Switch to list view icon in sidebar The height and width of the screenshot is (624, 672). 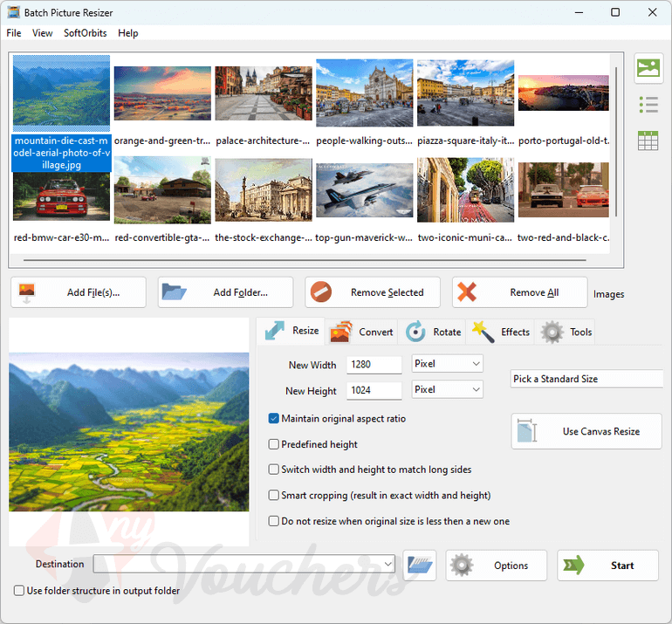[648, 105]
